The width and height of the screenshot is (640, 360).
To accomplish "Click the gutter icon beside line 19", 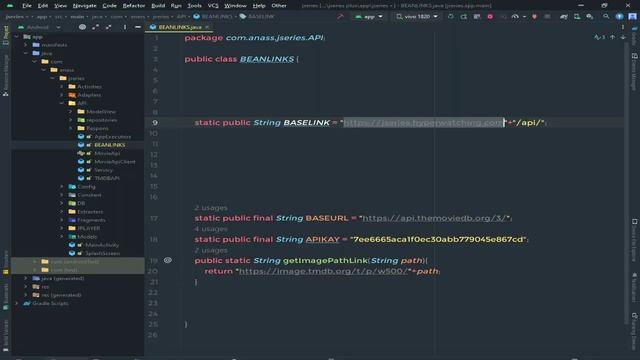I will (168, 260).
